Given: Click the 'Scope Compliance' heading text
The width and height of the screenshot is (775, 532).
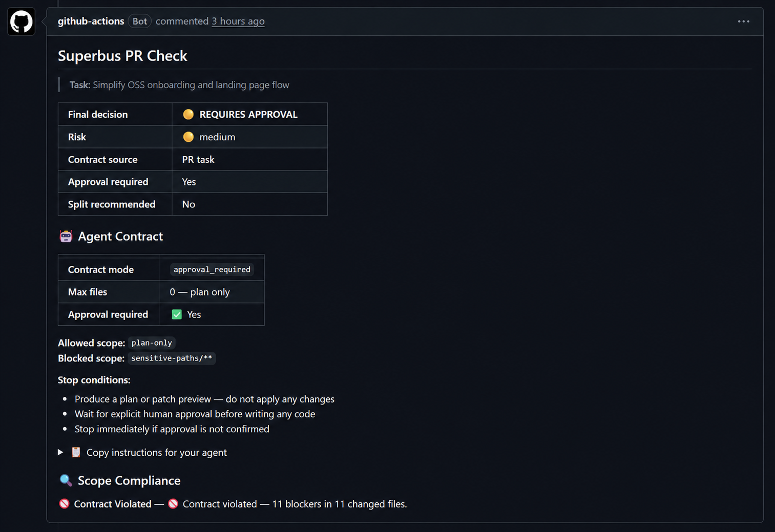Looking at the screenshot, I should (129, 480).
